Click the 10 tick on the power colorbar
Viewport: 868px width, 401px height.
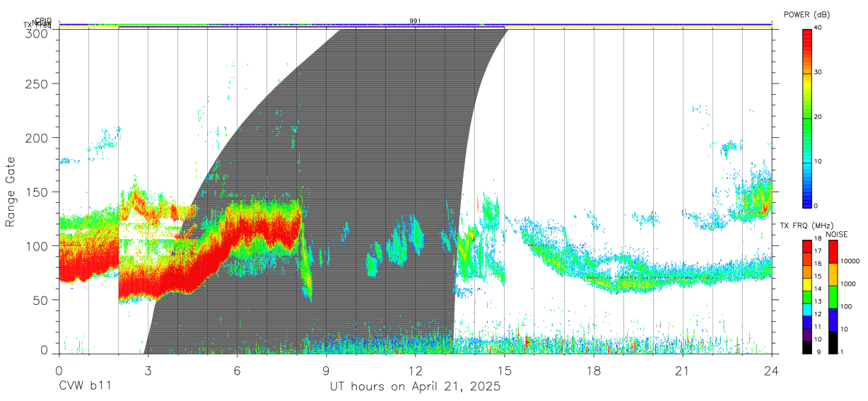818,161
